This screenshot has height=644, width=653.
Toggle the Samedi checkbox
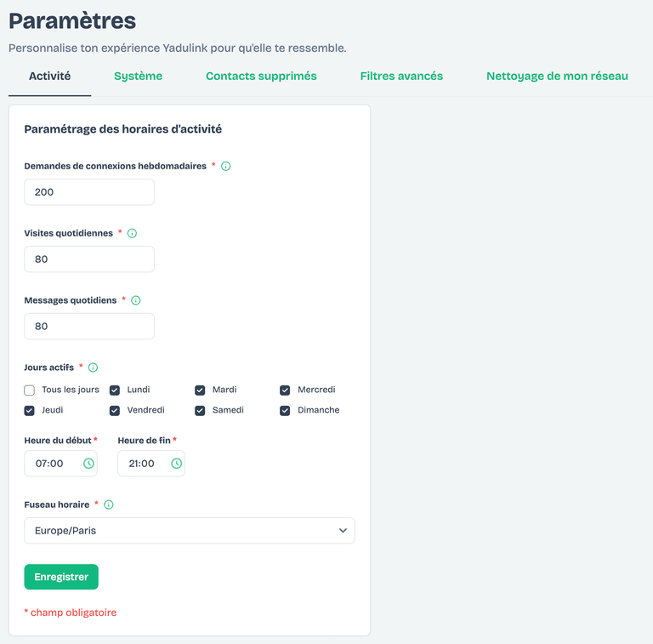200,411
